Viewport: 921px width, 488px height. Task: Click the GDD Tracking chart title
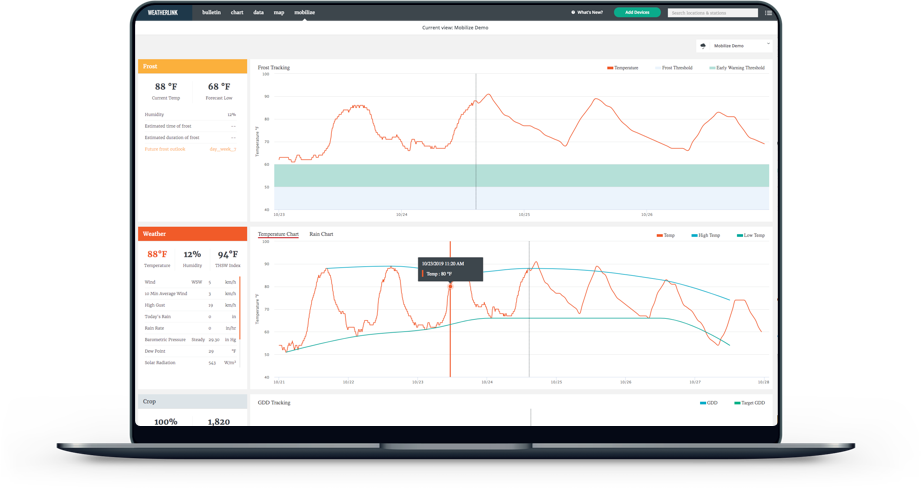click(x=274, y=403)
